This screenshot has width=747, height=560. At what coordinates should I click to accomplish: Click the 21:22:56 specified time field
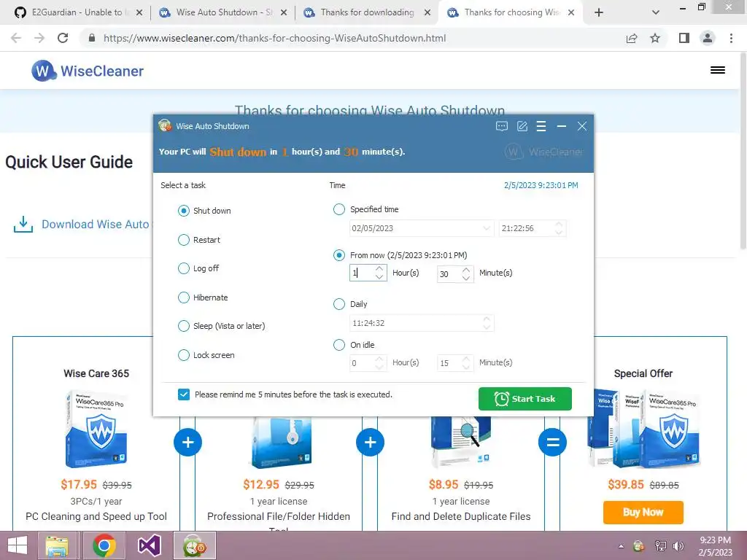pyautogui.click(x=532, y=228)
